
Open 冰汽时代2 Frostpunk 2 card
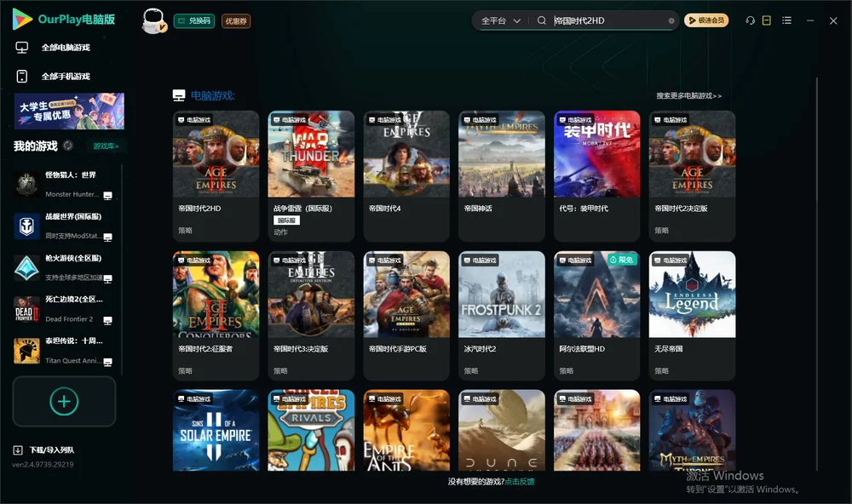pyautogui.click(x=502, y=316)
